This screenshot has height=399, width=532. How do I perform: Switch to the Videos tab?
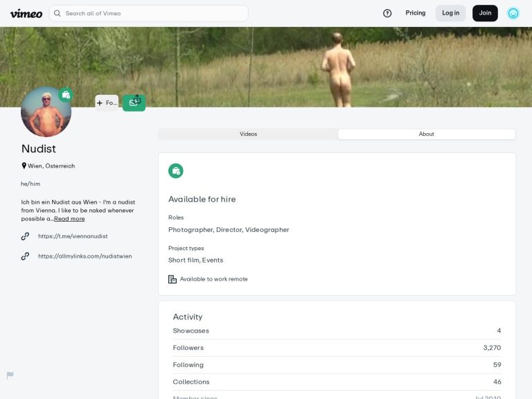point(248,134)
